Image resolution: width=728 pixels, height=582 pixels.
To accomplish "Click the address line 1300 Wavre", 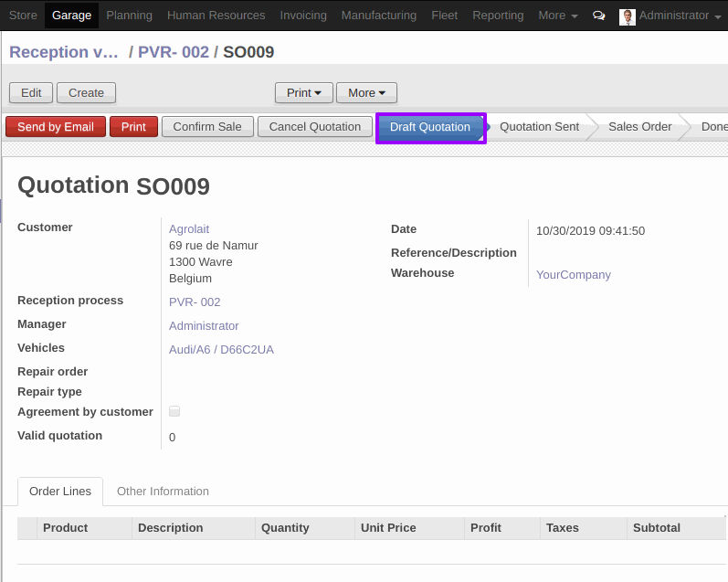I will [201, 262].
